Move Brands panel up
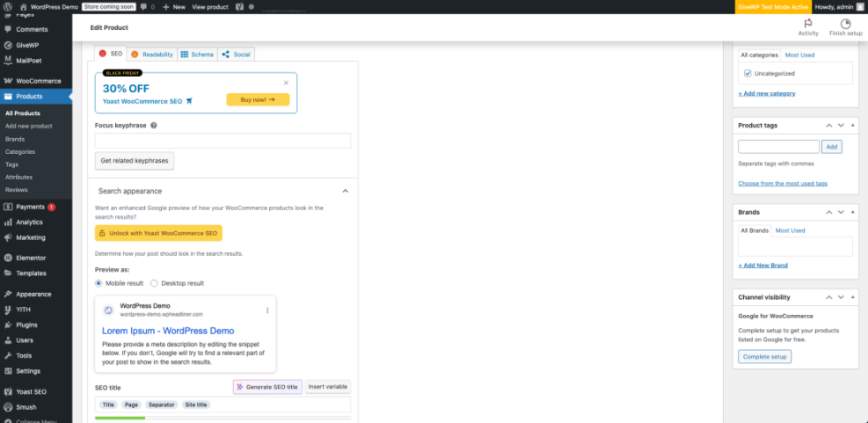This screenshot has height=423, width=868. point(828,212)
